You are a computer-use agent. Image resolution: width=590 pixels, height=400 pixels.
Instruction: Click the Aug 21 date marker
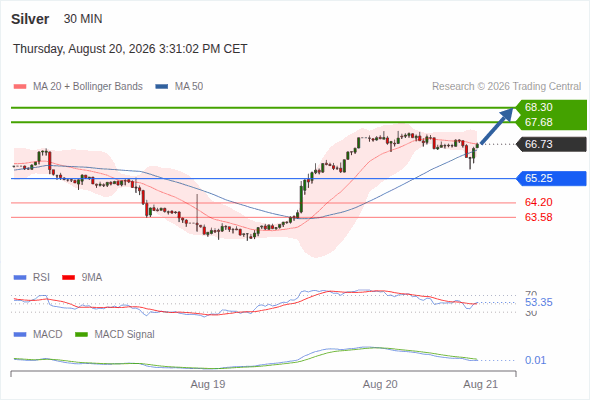coord(481,385)
